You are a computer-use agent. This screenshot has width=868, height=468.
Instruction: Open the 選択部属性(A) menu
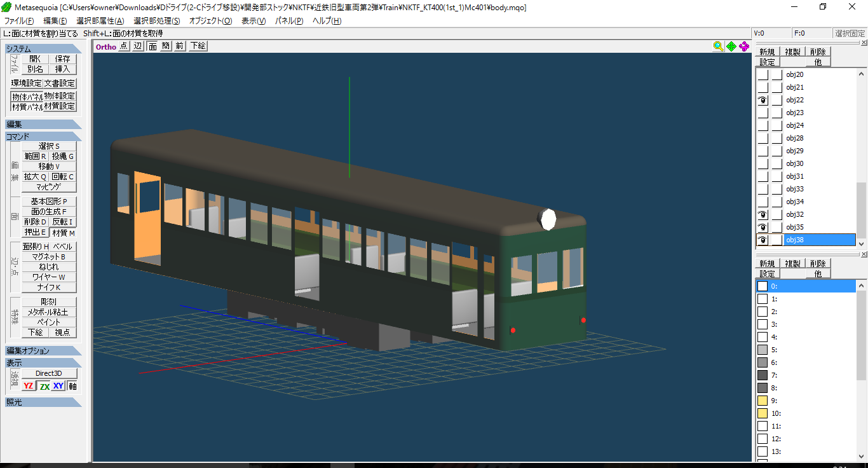[100, 21]
